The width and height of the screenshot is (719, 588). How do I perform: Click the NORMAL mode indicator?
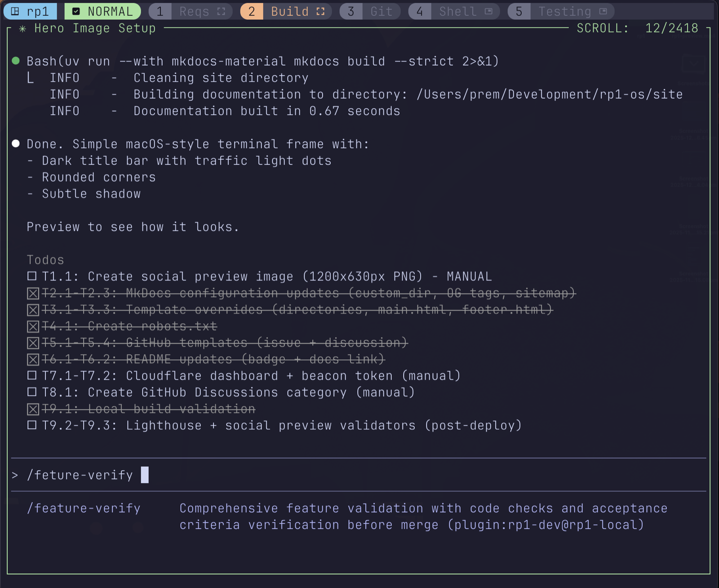[x=103, y=11]
